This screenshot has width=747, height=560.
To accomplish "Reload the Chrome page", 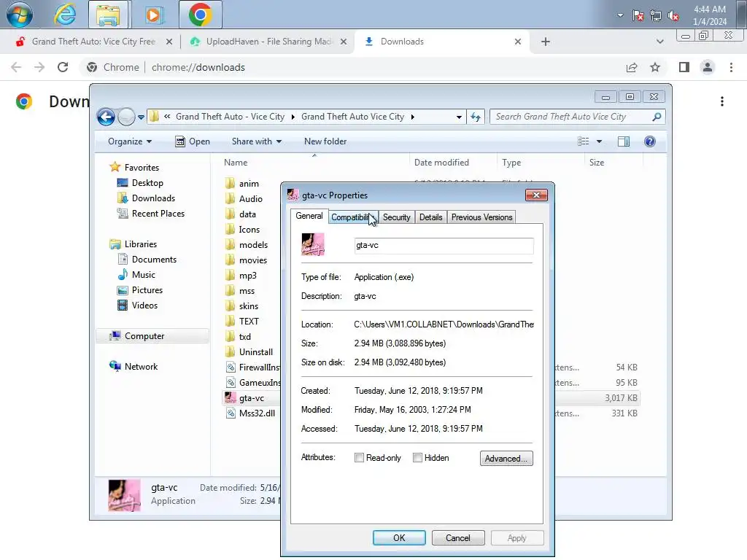I will (x=63, y=67).
